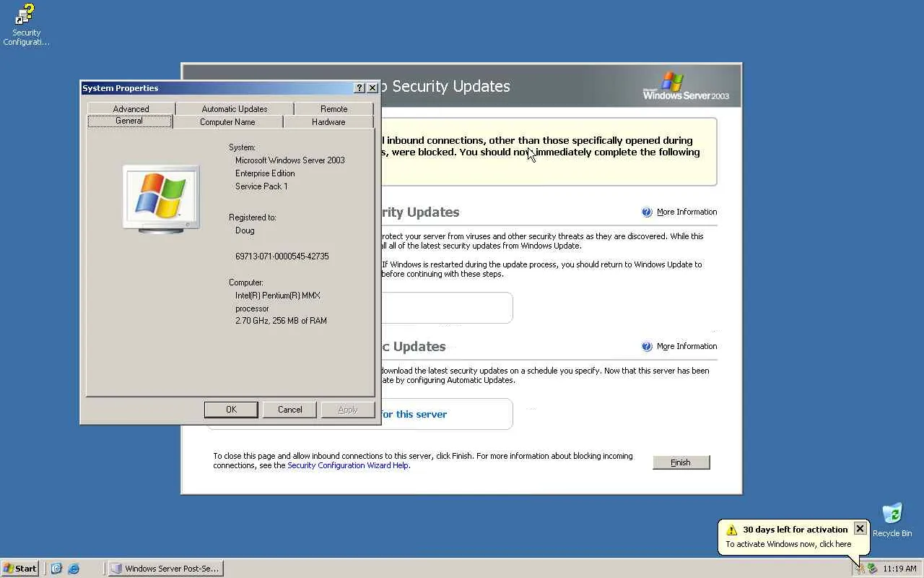Close the System Properties dialog with the title bar X
The height and width of the screenshot is (578, 924).
(372, 88)
